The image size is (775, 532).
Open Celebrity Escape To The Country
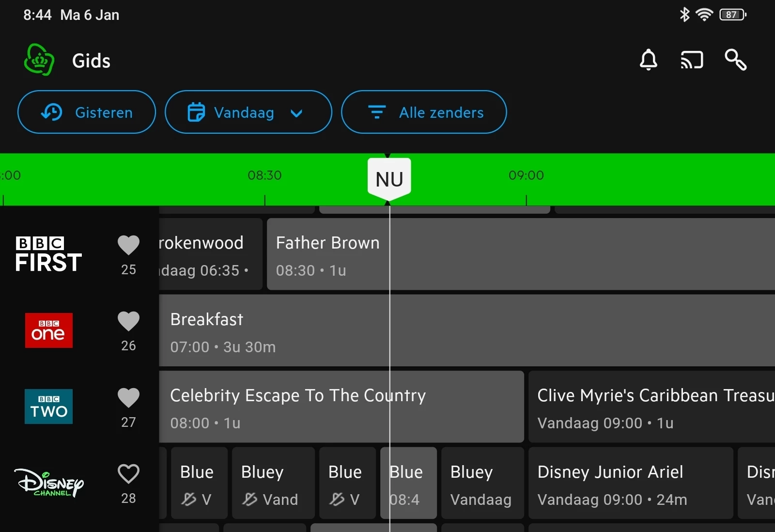tap(341, 407)
